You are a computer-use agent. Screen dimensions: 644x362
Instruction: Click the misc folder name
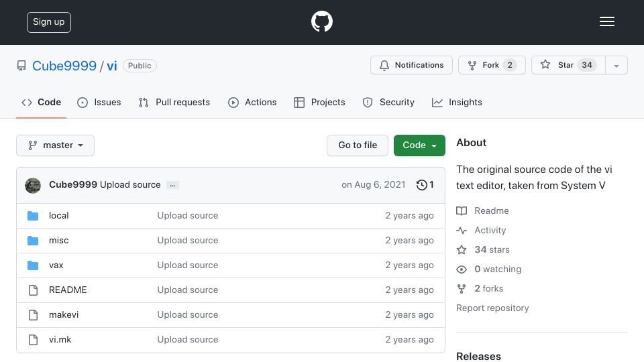point(59,241)
